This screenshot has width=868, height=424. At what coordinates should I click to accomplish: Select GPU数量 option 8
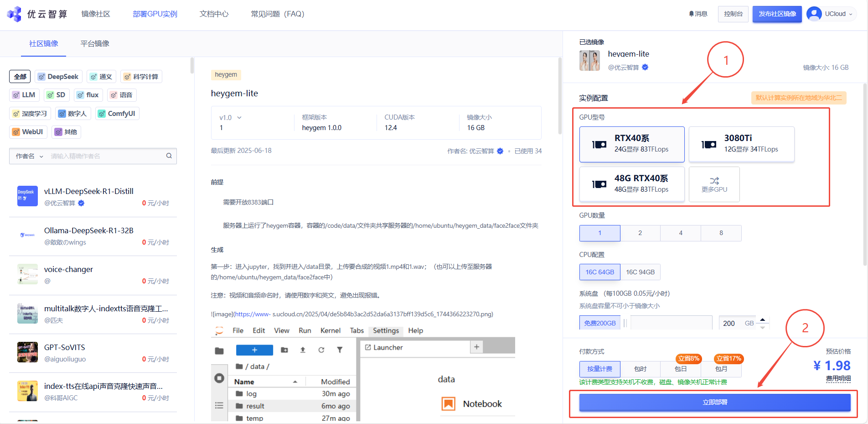(x=721, y=233)
